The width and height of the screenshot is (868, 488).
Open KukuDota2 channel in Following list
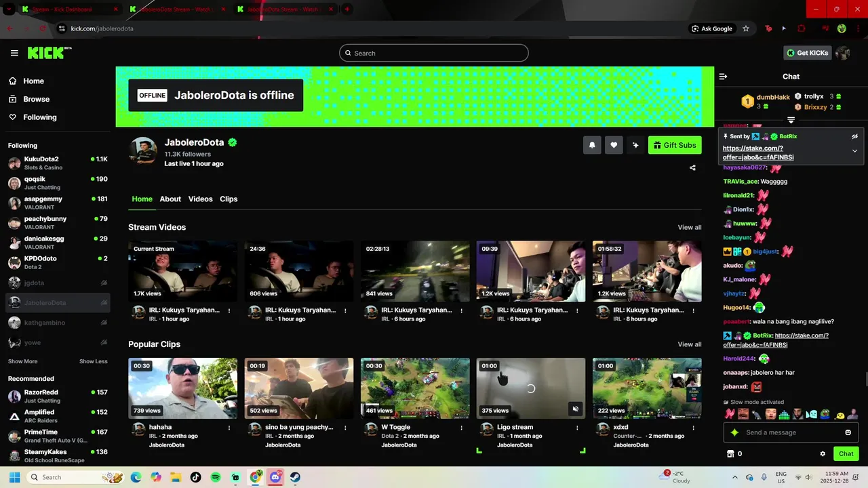point(58,163)
